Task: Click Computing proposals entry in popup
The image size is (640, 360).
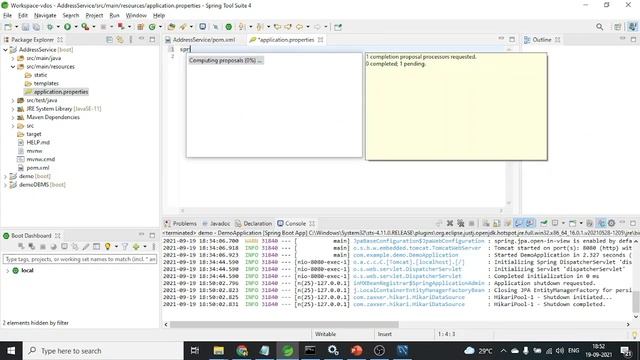Action: [x=226, y=60]
